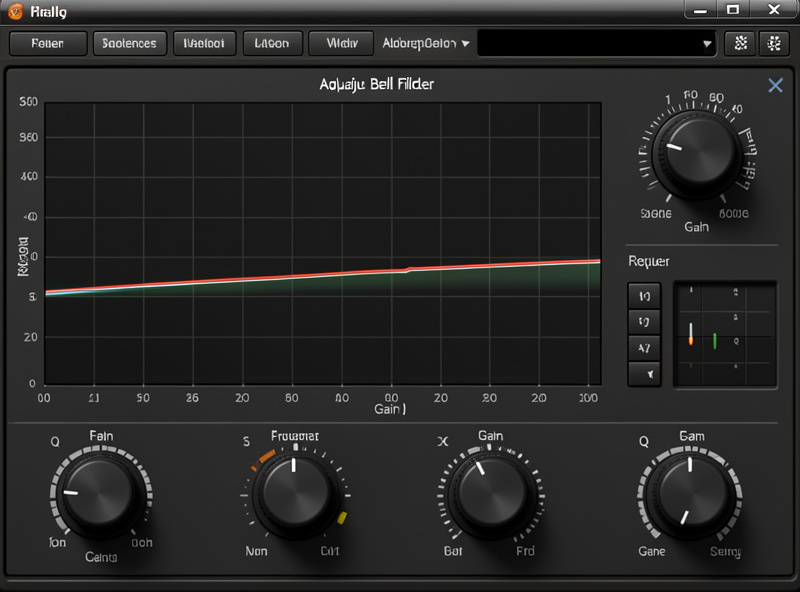Click the Frouenat frequency knob
The width and height of the screenshot is (800, 592).
point(296,495)
